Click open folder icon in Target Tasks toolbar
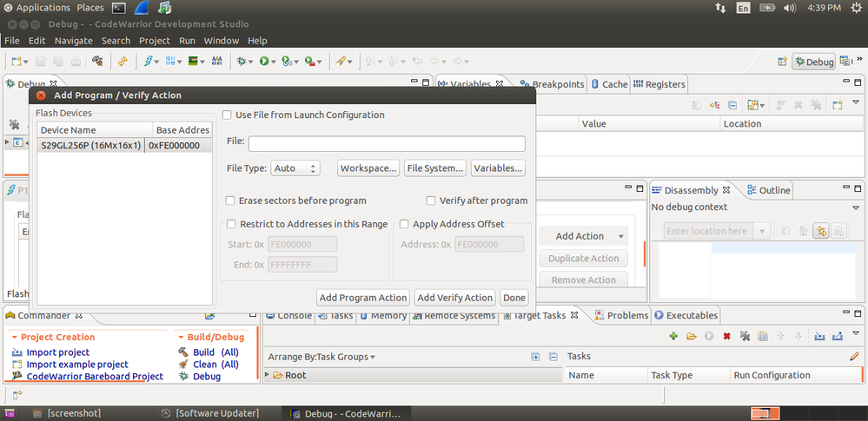 point(691,336)
